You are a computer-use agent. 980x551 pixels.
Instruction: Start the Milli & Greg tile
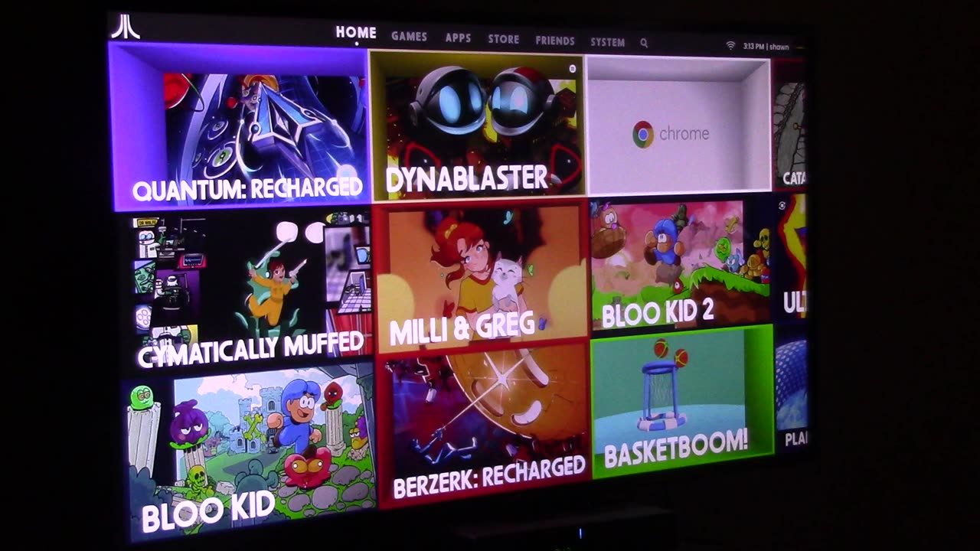[x=481, y=276]
